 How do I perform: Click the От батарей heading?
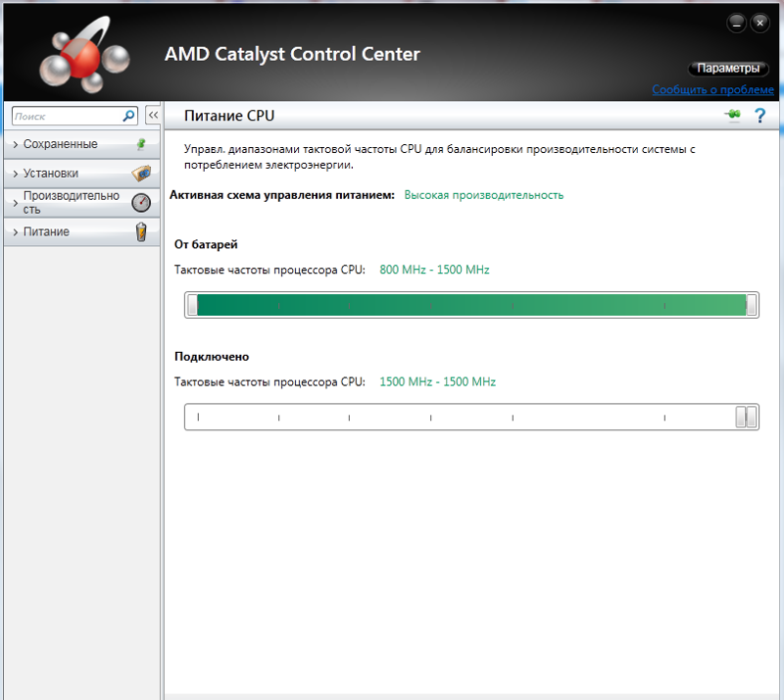click(x=206, y=244)
